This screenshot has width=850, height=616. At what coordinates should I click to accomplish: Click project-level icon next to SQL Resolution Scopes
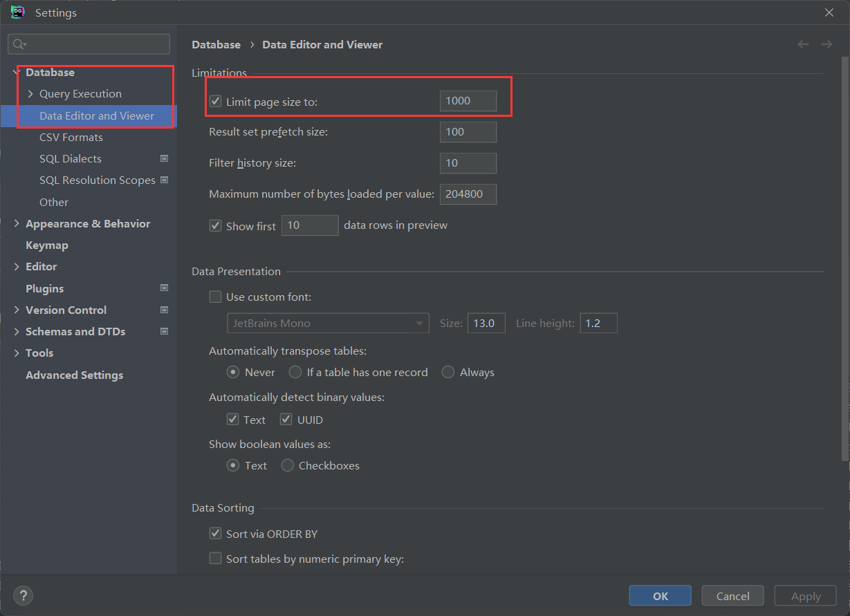(164, 180)
